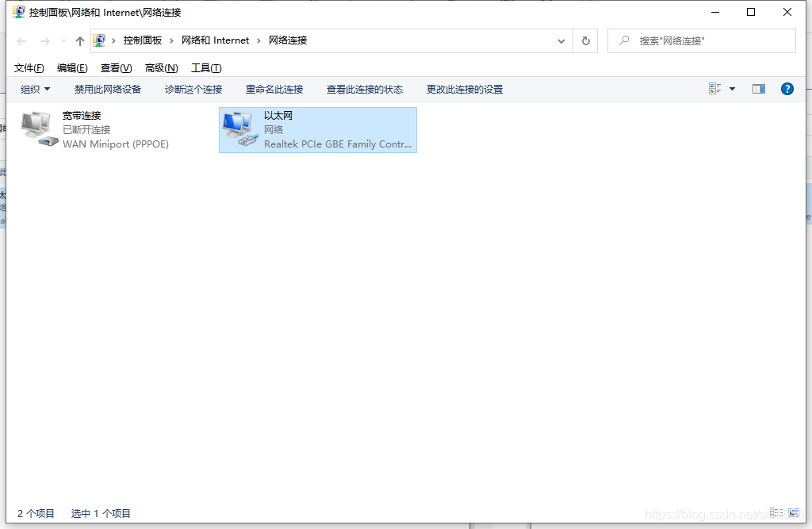Refresh the page with the refresh icon
Viewport: 812px width, 529px height.
click(585, 40)
